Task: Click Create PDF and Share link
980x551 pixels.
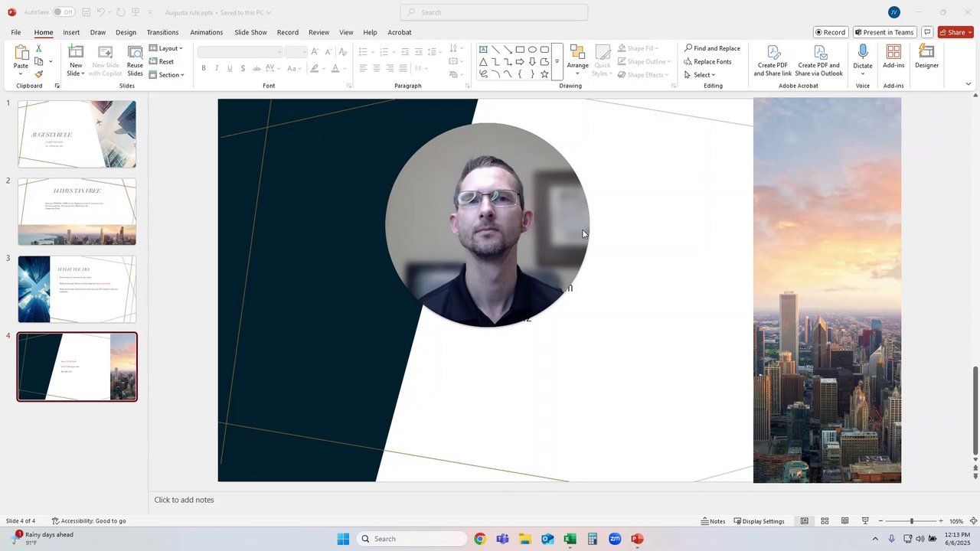Action: click(x=773, y=60)
